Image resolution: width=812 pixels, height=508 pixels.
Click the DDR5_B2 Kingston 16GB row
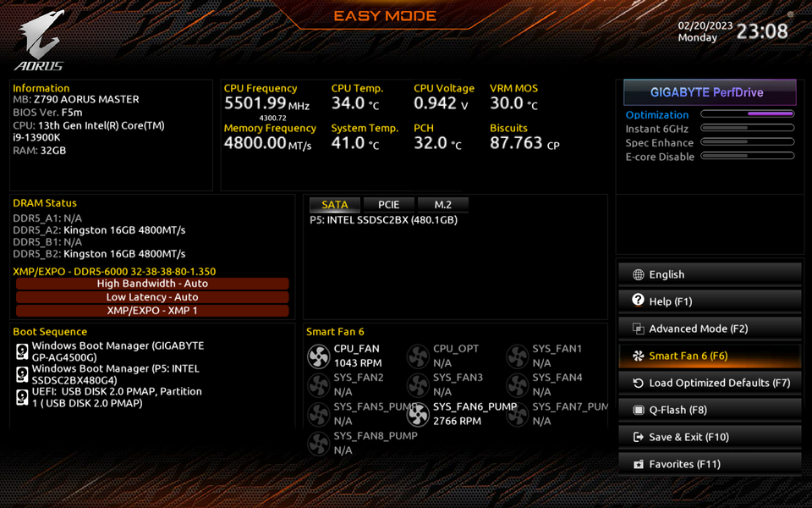[x=99, y=254]
